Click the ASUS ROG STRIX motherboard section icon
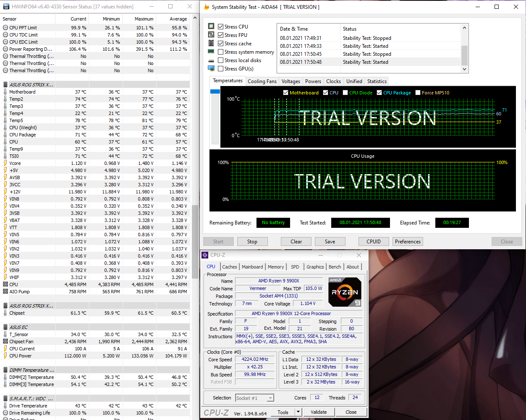Image resolution: width=526 pixels, height=420 pixels. point(5,85)
